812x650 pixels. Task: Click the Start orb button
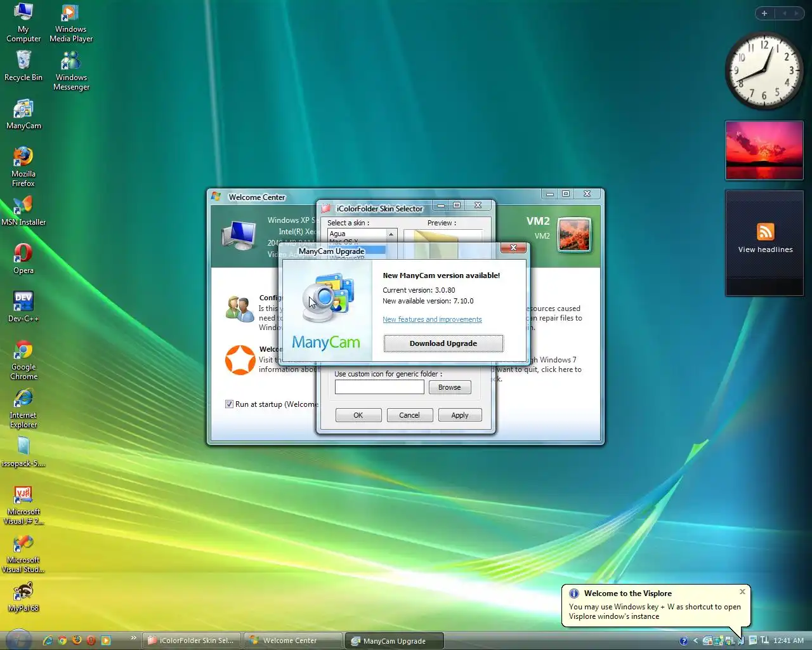pos(19,640)
